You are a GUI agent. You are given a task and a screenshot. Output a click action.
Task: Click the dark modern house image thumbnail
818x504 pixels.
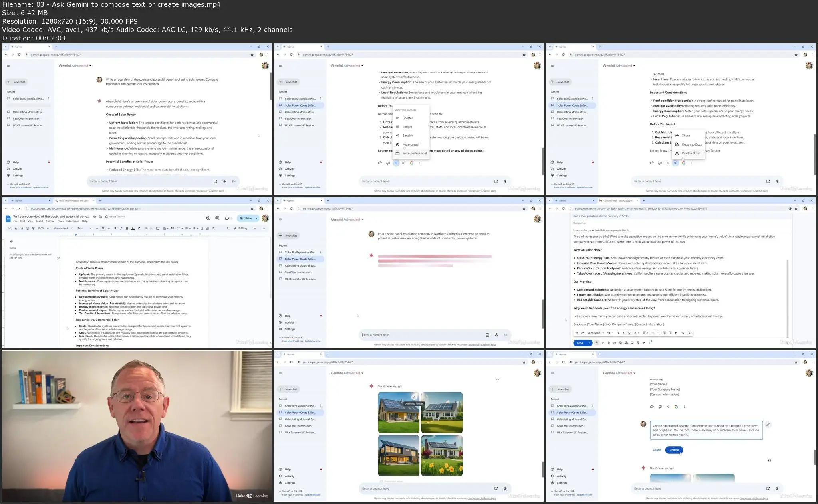tap(398, 455)
